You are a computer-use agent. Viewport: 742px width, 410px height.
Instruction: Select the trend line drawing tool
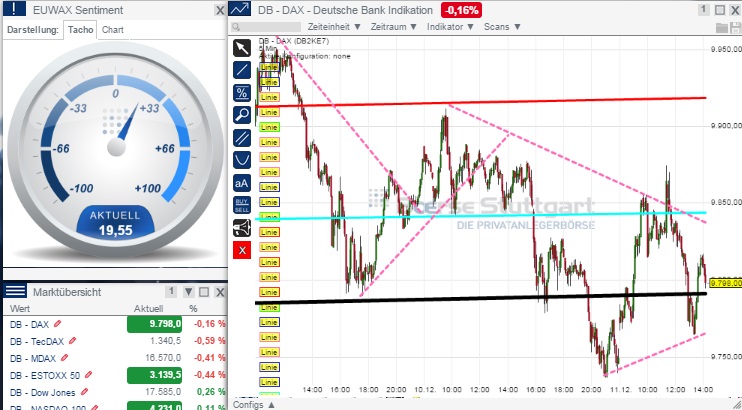242,70
